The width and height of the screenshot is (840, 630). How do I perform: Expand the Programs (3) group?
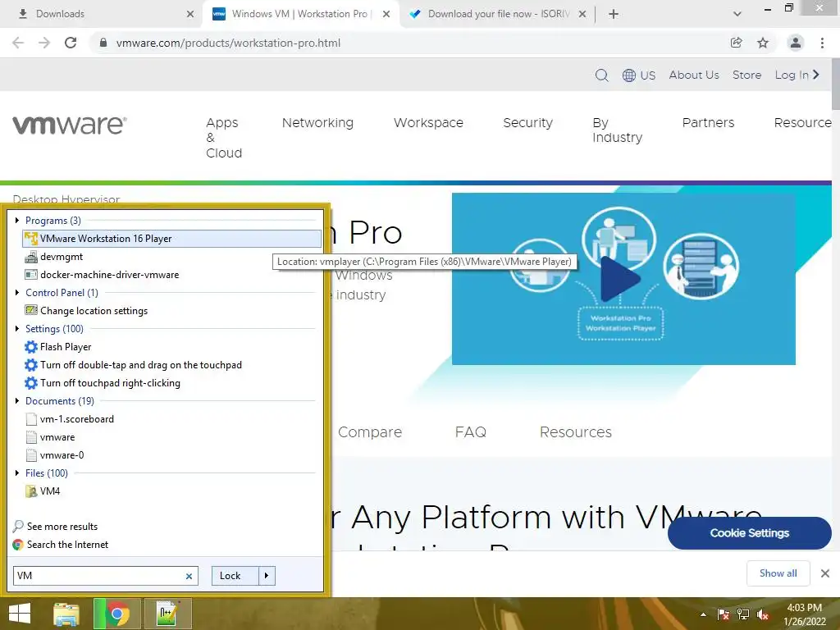pos(17,220)
